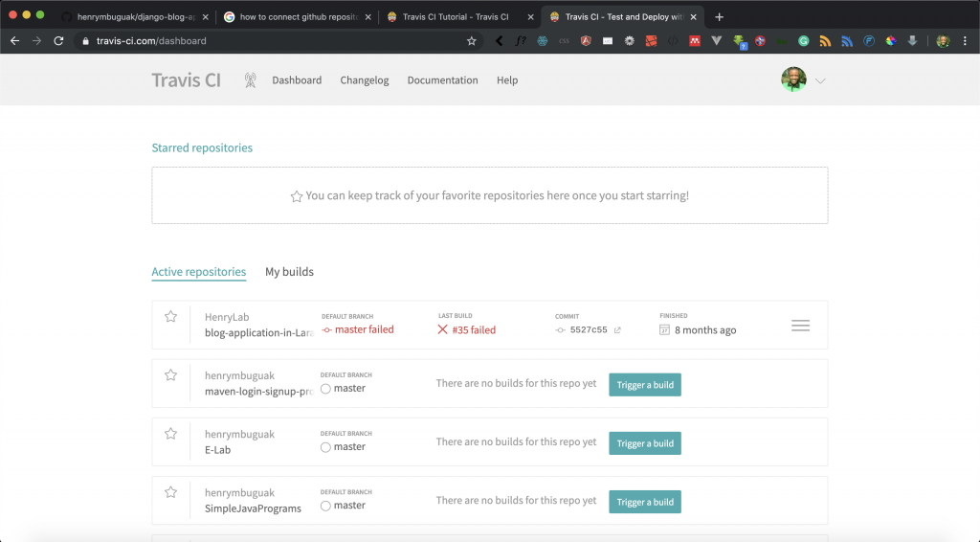Open a new browser tab
The height and width of the screenshot is (542, 980).
pyautogui.click(x=719, y=17)
